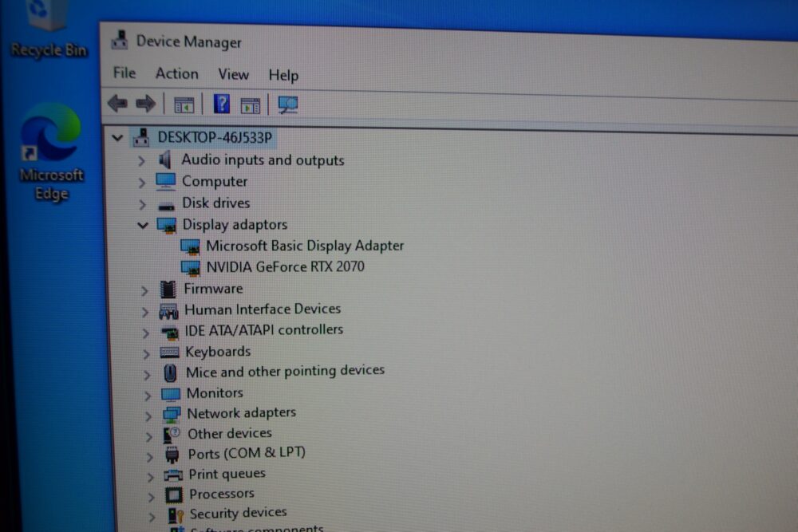This screenshot has height=532, width=798.
Task: Expand the Processors category
Action: (x=151, y=497)
